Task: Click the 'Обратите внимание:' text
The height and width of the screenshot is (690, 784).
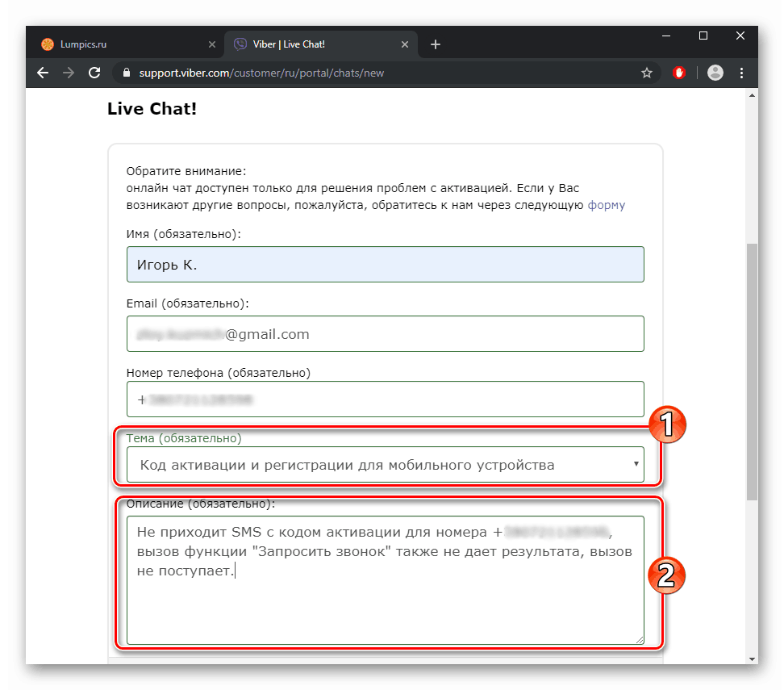Action: click(x=186, y=171)
